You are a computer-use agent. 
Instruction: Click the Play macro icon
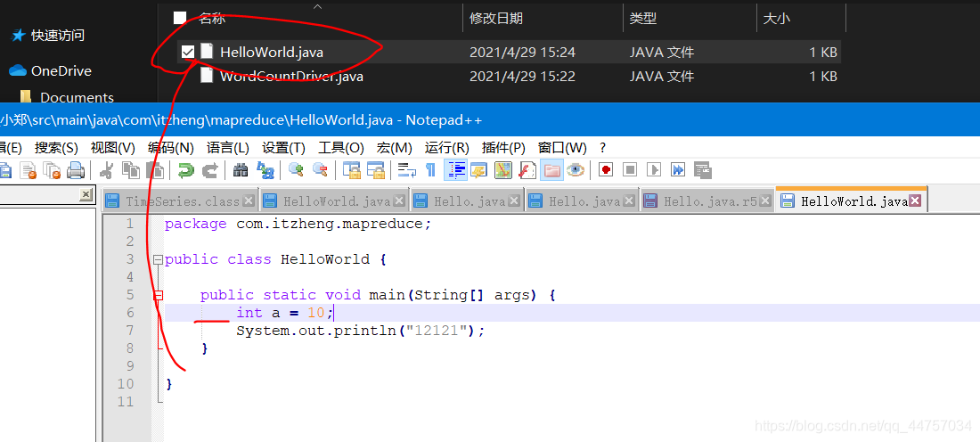coord(654,170)
